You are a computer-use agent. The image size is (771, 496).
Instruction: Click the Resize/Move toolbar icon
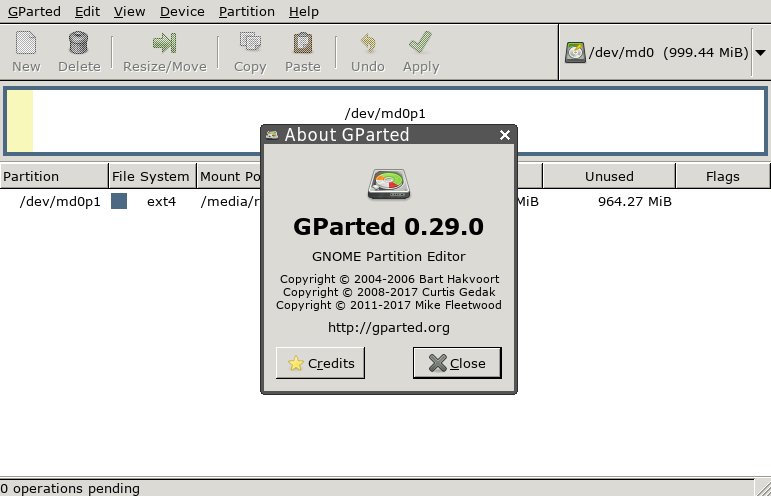tap(164, 43)
